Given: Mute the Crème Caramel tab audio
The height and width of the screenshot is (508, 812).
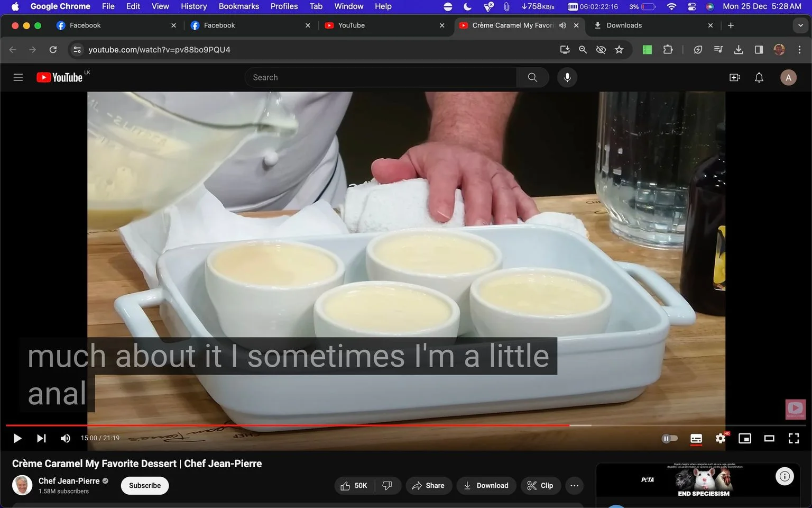Looking at the screenshot, I should (x=563, y=25).
